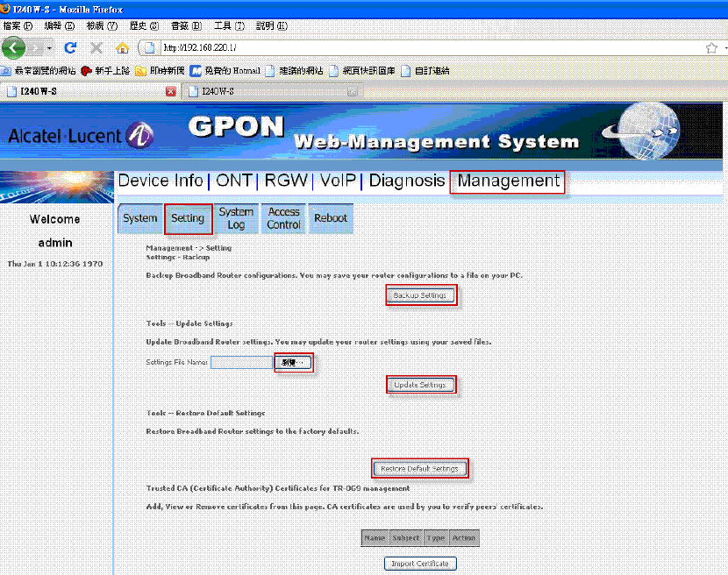The width and height of the screenshot is (728, 575).
Task: Click the admin username in sidebar
Action: (x=55, y=243)
